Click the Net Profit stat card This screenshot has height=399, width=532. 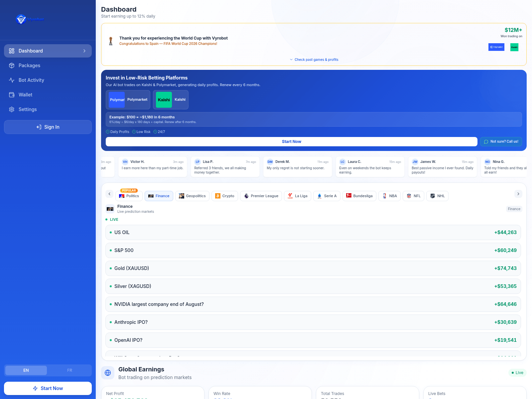pos(153,393)
